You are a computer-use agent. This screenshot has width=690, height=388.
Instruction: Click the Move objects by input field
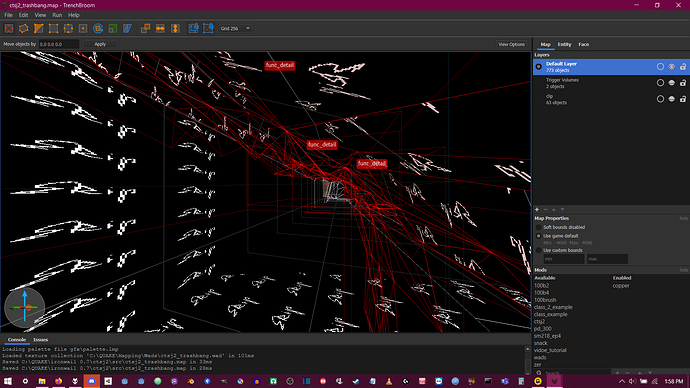[59, 44]
